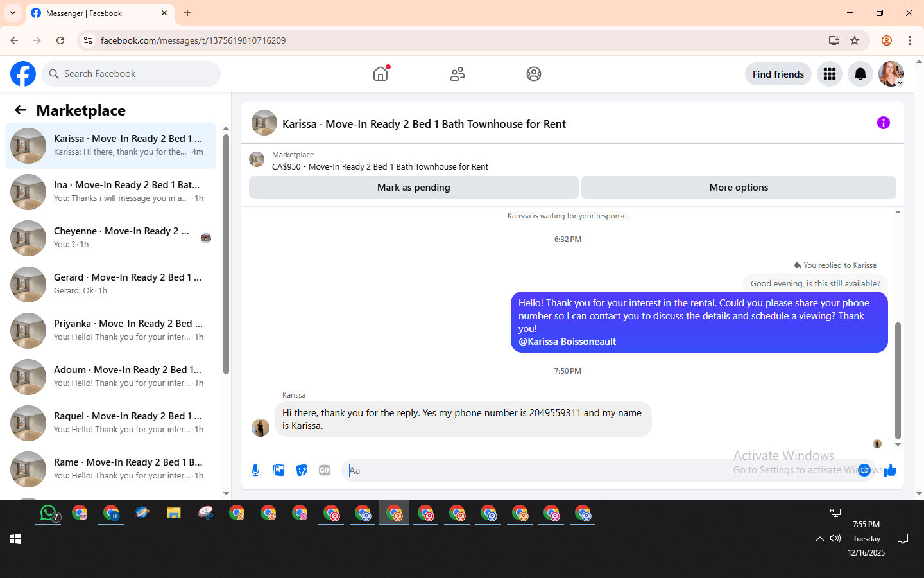924x578 pixels.
Task: Click Find friends button
Action: tap(778, 74)
